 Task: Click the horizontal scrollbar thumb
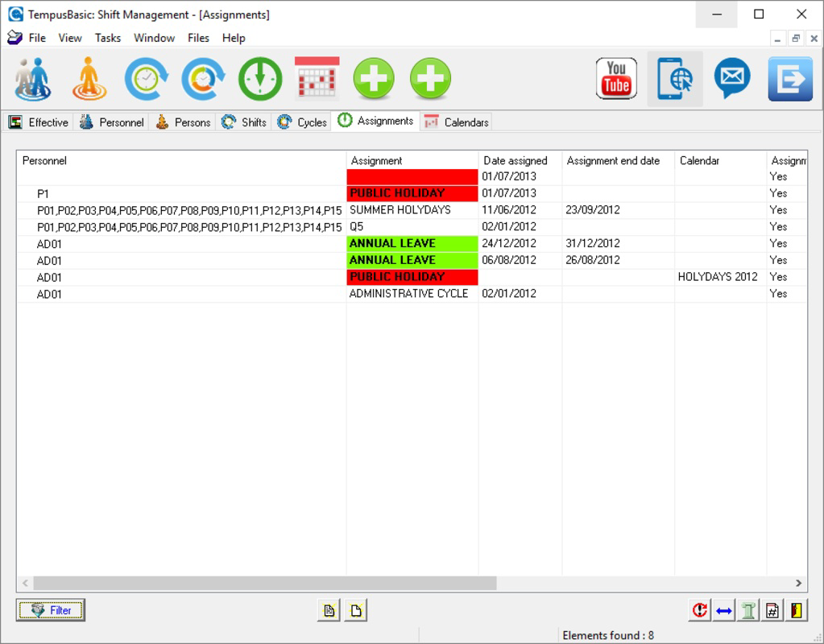265,583
